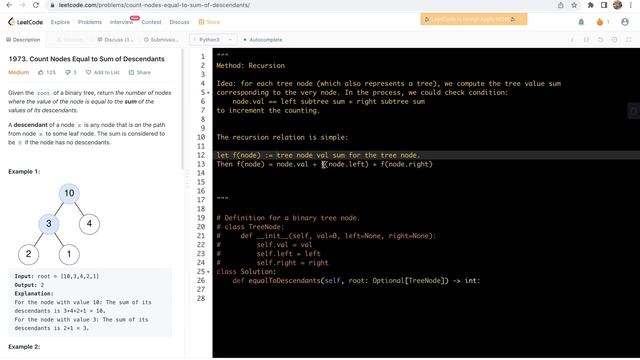This screenshot has width=640, height=360.
Task: Open the Explore menu item
Action: click(60, 22)
